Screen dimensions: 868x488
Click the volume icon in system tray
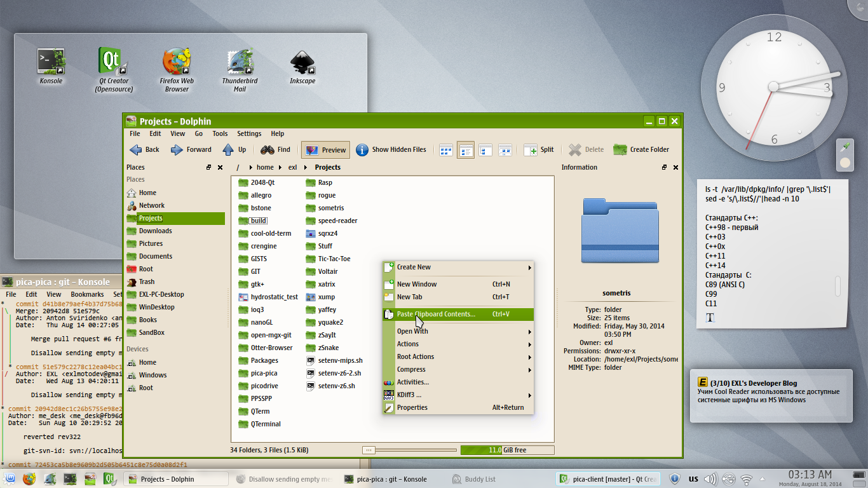(x=711, y=479)
